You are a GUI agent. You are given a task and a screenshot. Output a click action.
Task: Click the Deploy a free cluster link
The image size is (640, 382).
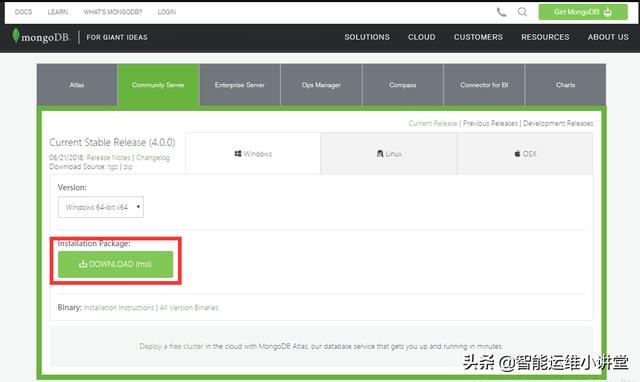click(x=171, y=346)
